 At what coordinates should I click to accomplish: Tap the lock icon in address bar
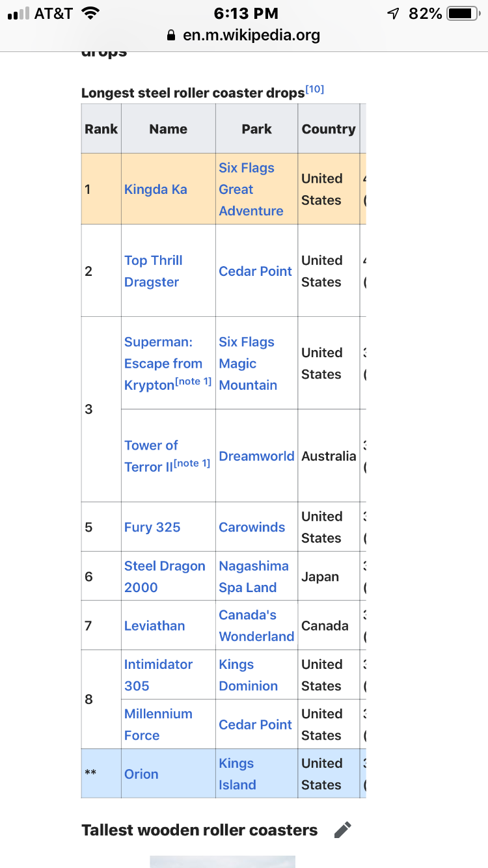(172, 35)
